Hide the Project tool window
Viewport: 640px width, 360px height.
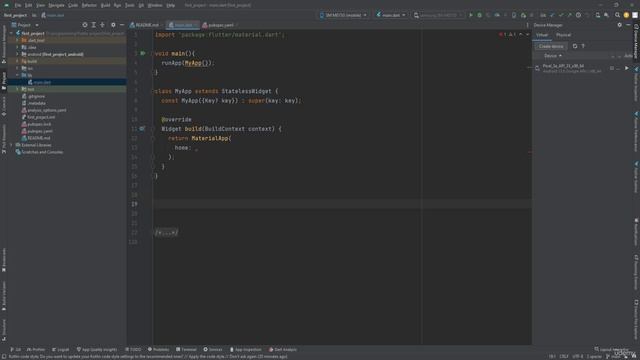point(122,25)
